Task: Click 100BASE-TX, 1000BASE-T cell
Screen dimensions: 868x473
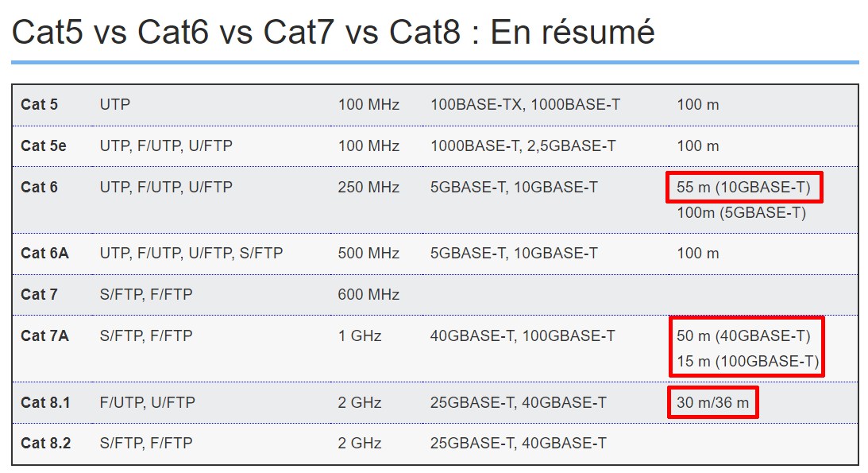Action: [525, 104]
